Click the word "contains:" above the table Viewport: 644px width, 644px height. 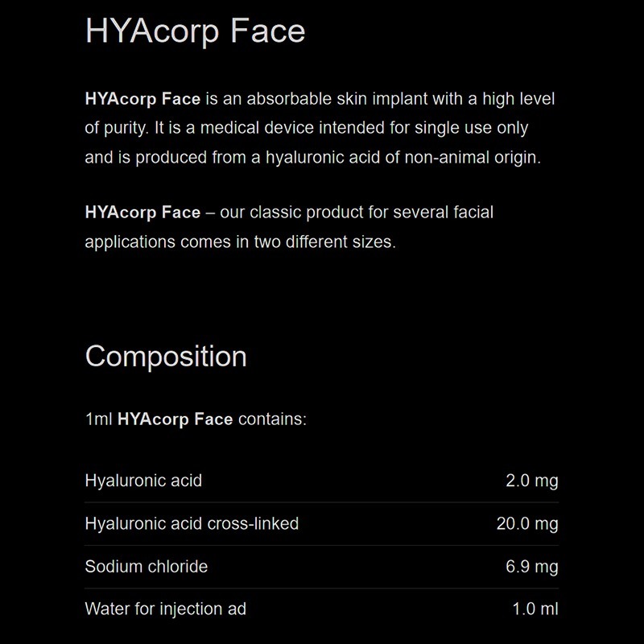tap(272, 419)
